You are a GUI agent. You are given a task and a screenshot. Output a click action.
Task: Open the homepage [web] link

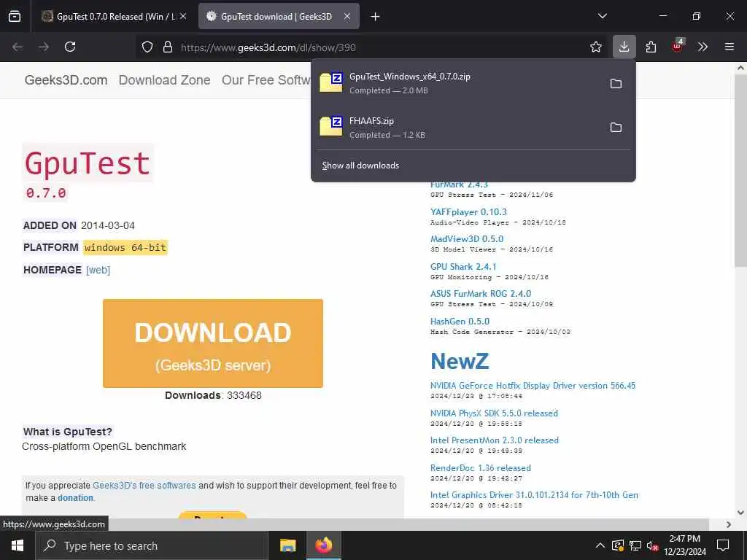[98, 270]
